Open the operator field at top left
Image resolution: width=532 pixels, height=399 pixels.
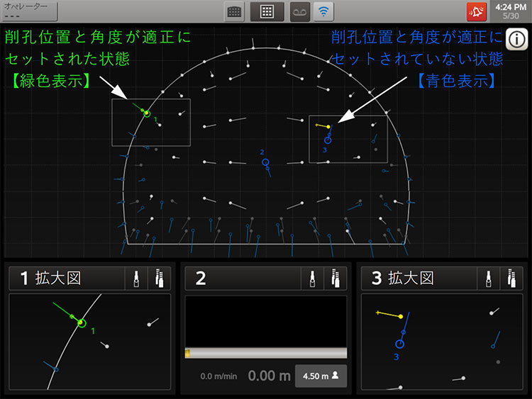tap(29, 11)
